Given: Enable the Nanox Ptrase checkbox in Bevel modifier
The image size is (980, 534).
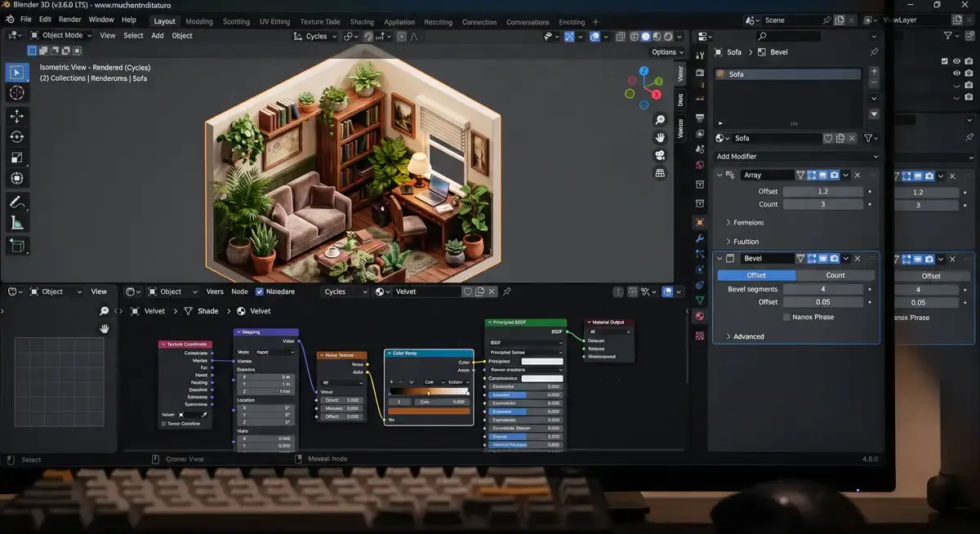Looking at the screenshot, I should (786, 317).
